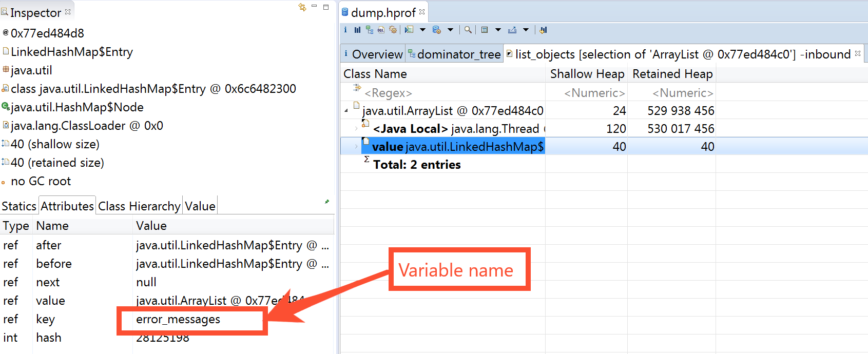Click java.lang.ClassLoader @ 0x0 line

click(87, 125)
